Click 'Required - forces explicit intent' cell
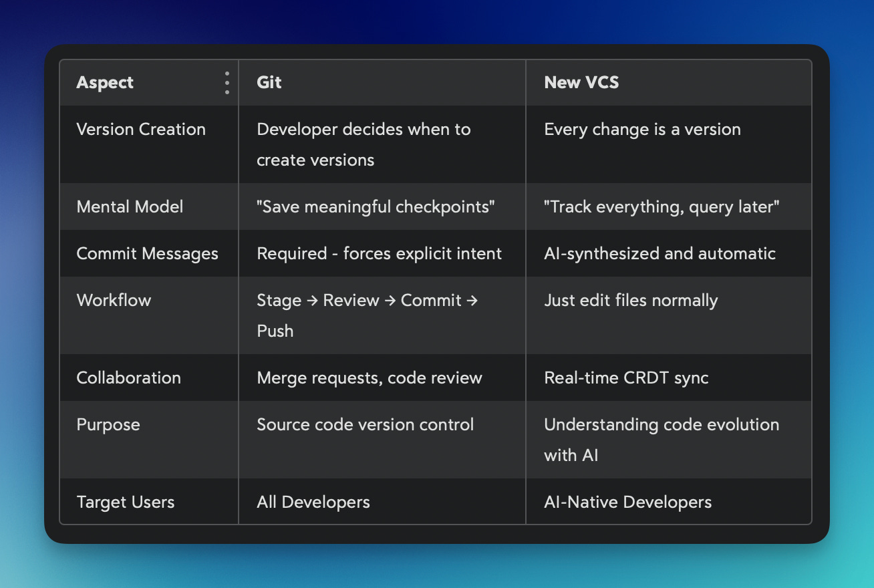 point(382,253)
